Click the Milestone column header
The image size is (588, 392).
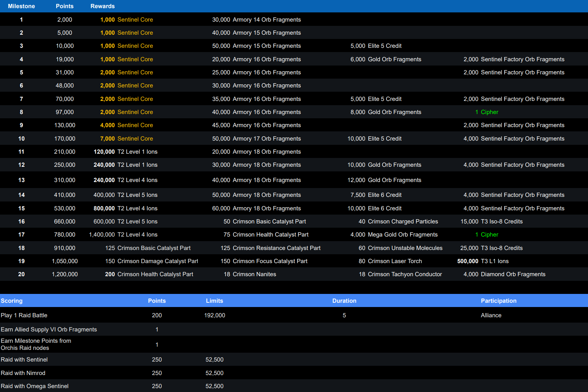coord(21,6)
